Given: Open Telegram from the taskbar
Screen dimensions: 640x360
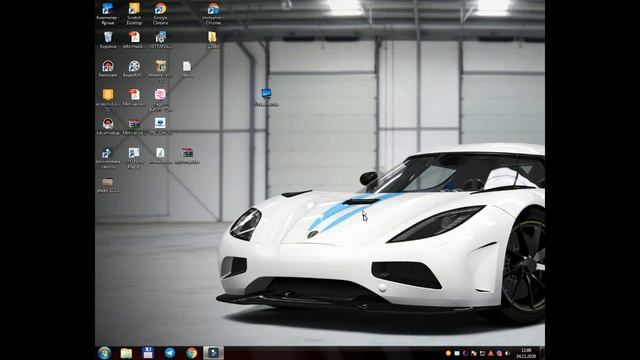Looking at the screenshot, I should tap(170, 353).
